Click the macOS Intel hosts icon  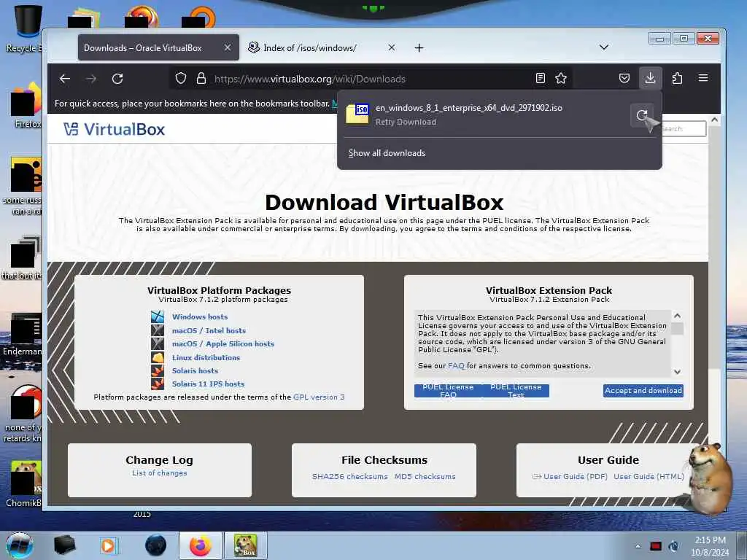158,330
